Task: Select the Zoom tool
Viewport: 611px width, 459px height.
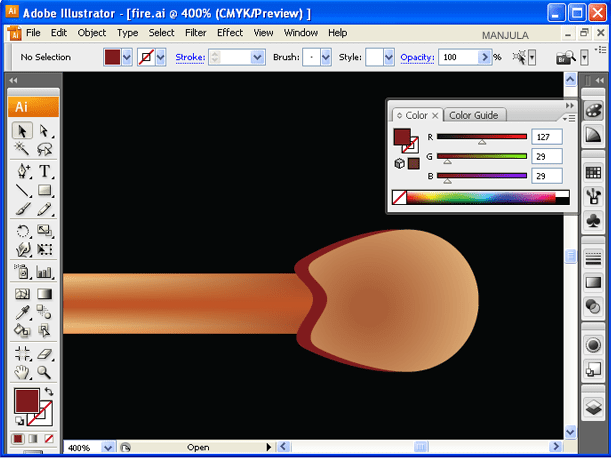Action: 44,372
